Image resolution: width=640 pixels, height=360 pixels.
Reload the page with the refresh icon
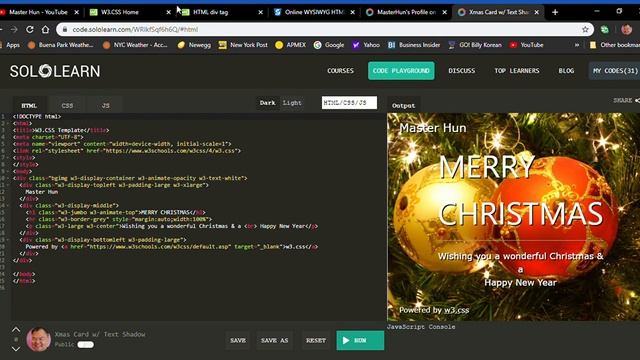click(x=30, y=29)
